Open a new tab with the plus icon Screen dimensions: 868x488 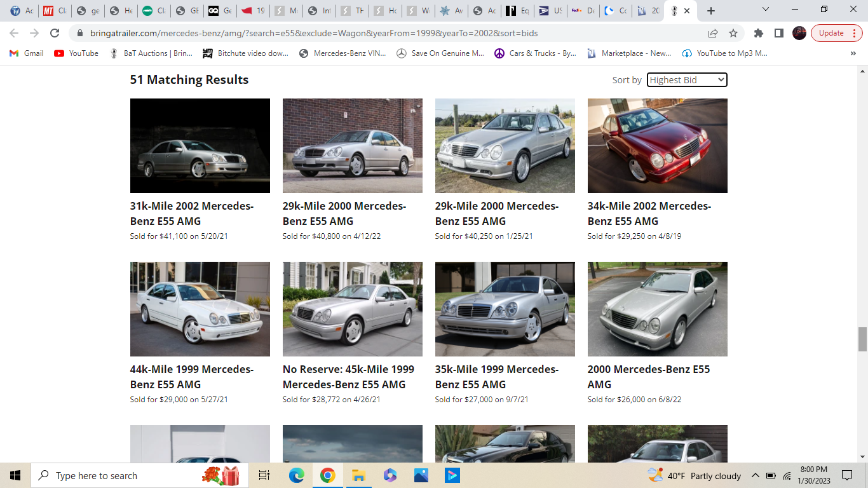pos(711,11)
